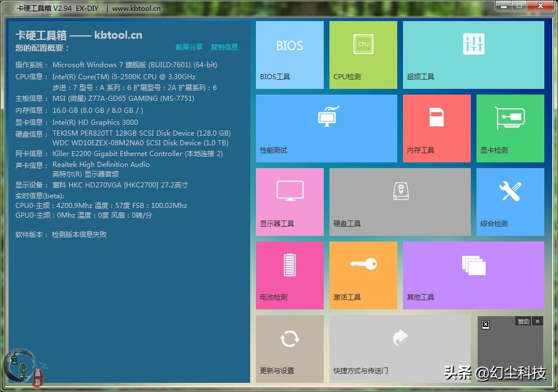Select the WDC WD10EZEX 1.0 TB disk line
This screenshot has height=392, width=558.
tap(141, 143)
